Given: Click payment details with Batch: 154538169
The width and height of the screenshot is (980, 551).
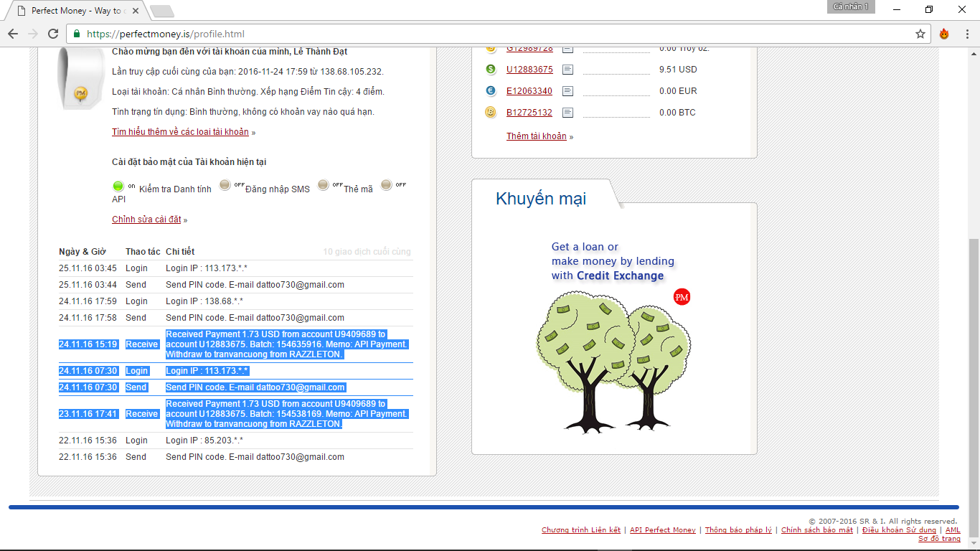Looking at the screenshot, I should pos(287,414).
